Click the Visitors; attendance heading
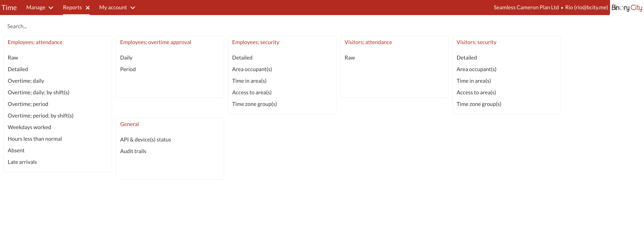The height and width of the screenshot is (225, 644). tap(368, 42)
